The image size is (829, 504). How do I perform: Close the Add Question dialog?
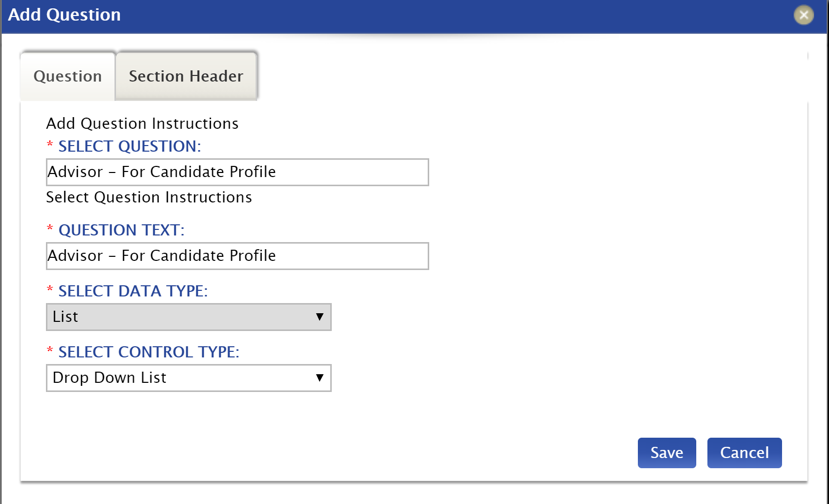tap(803, 15)
